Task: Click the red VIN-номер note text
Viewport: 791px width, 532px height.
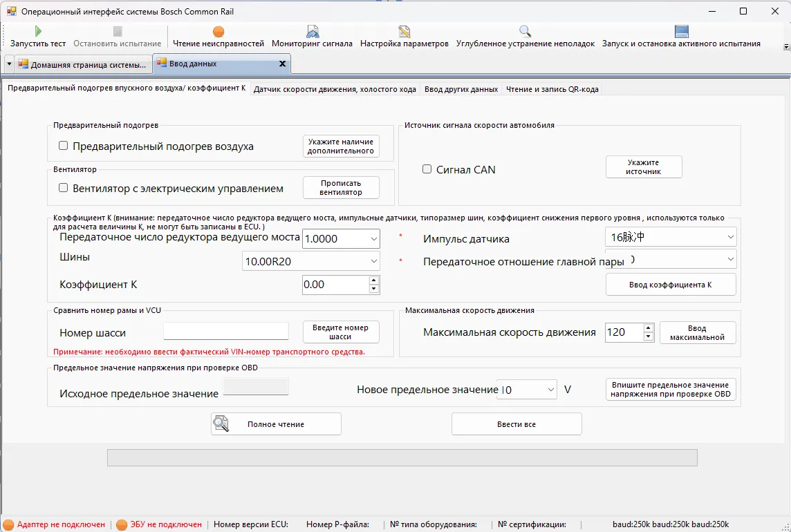Action: pos(209,352)
